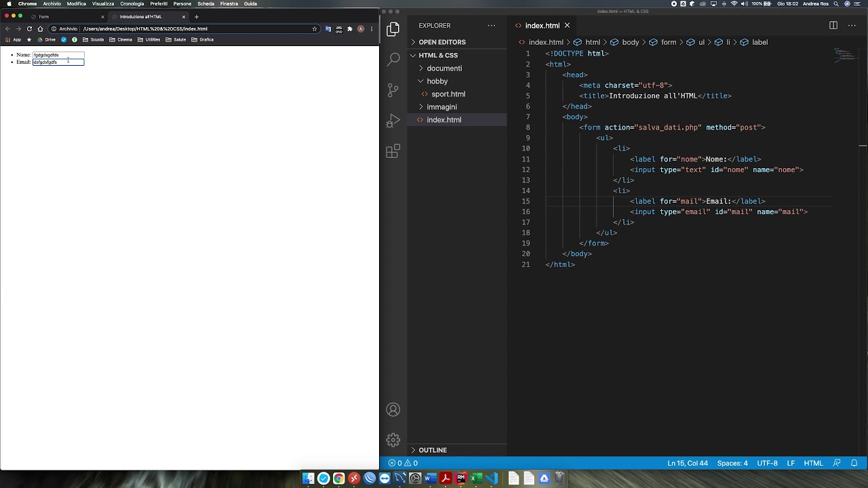The width and height of the screenshot is (868, 488).
Task: Open the Visualizza menu
Action: pyautogui.click(x=103, y=3)
